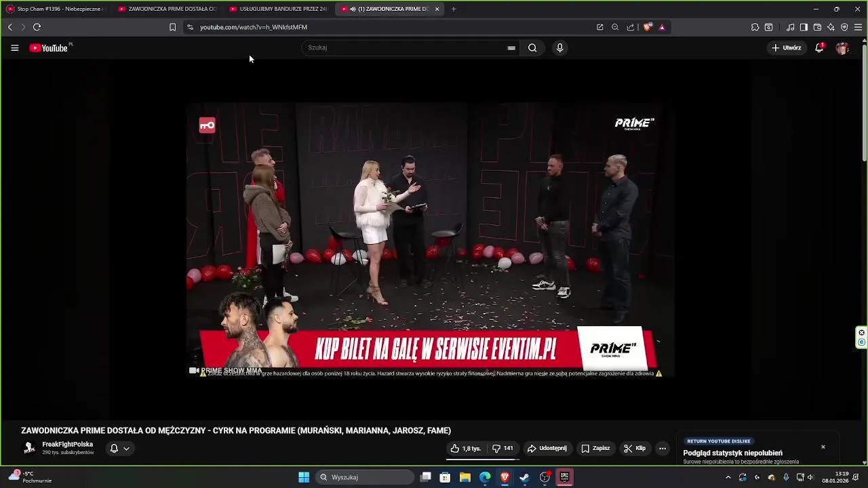The image size is (868, 488).
Task: Open more actions three-dot menu
Action: click(663, 448)
